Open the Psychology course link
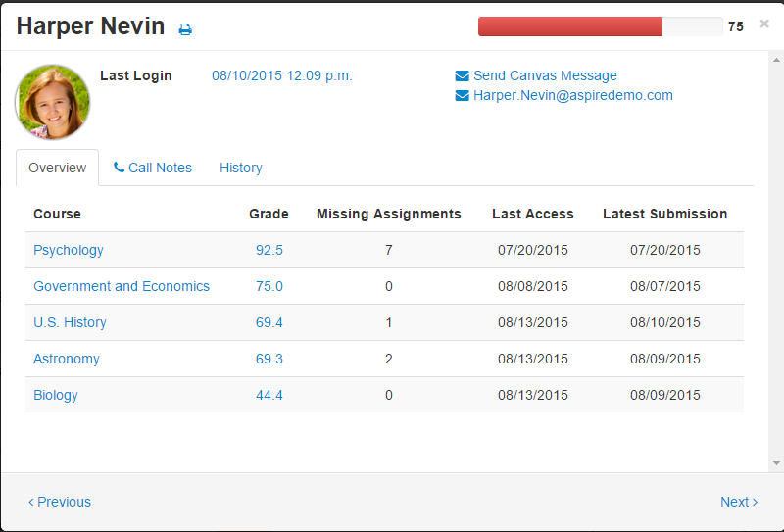This screenshot has width=784, height=532. point(69,250)
